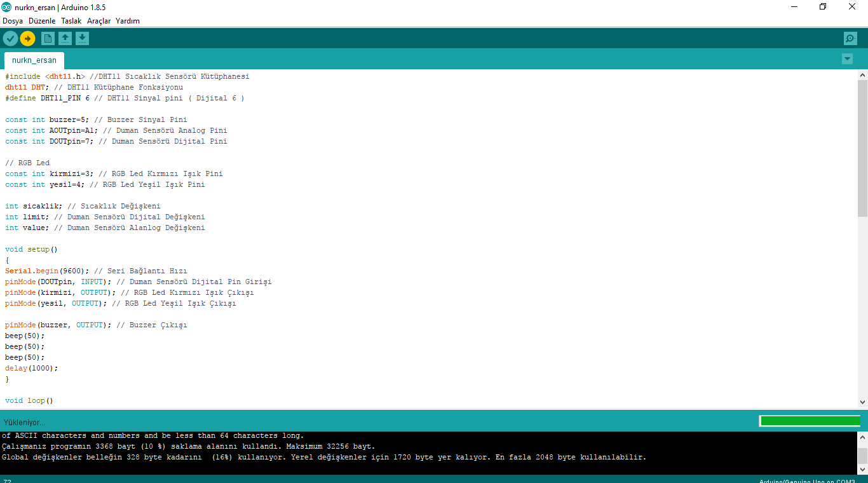The height and width of the screenshot is (483, 868).
Task: Open the Yardım menu
Action: point(128,21)
